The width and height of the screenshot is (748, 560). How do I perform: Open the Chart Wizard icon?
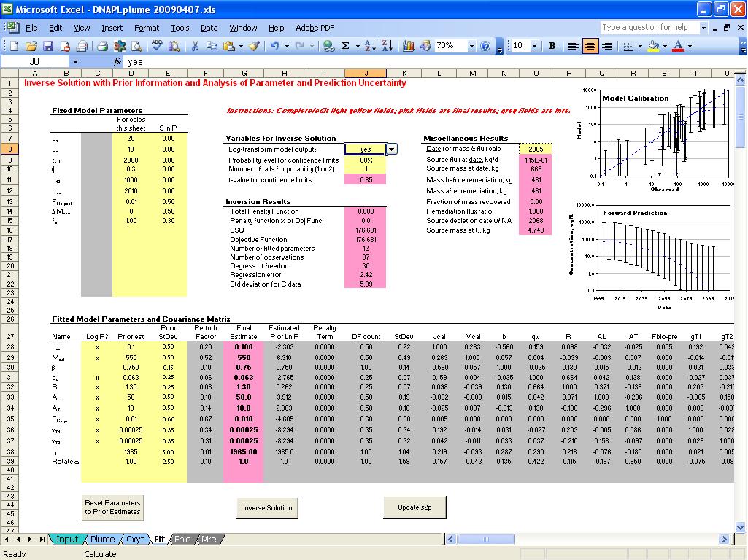pos(408,46)
